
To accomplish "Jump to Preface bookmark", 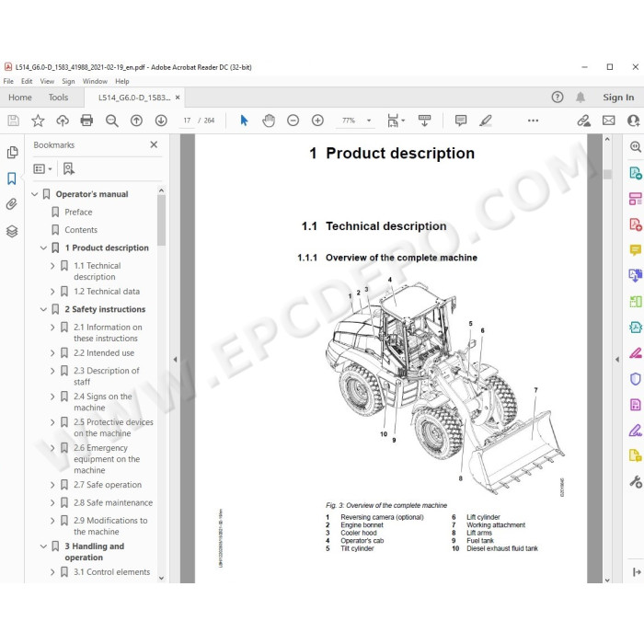I will pos(78,212).
